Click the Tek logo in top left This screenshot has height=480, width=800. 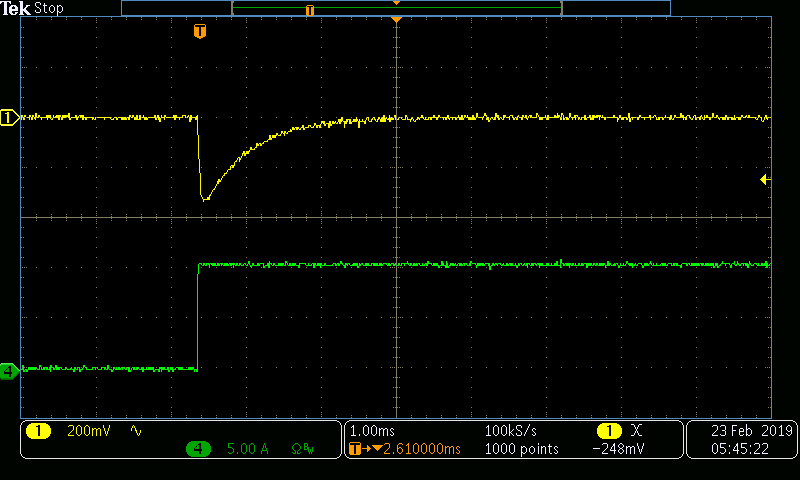point(16,8)
